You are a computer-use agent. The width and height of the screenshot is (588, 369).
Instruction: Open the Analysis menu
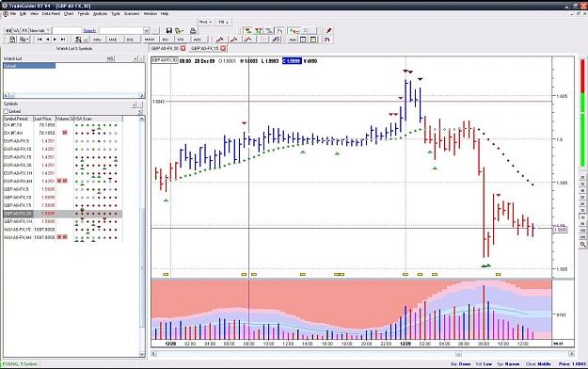pyautogui.click(x=100, y=13)
